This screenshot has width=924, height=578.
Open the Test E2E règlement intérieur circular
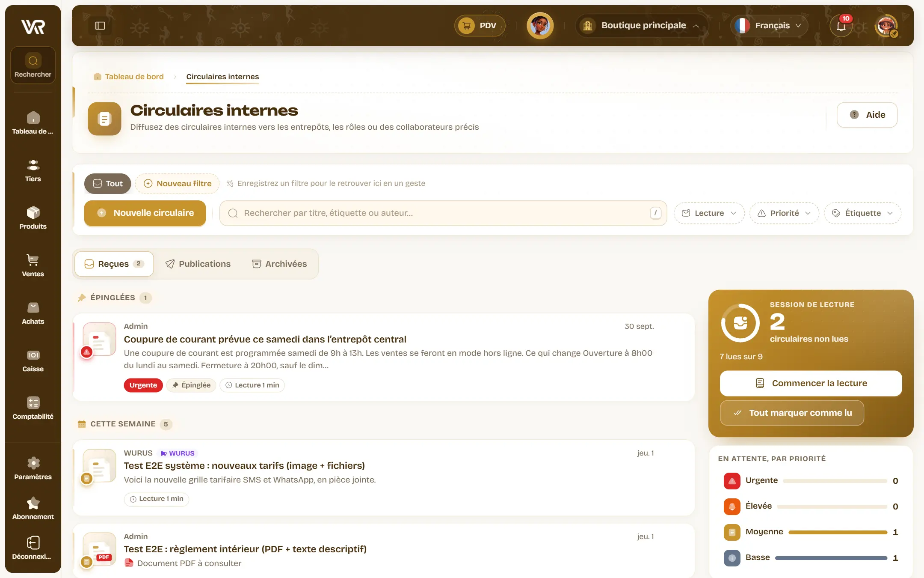(x=383, y=550)
